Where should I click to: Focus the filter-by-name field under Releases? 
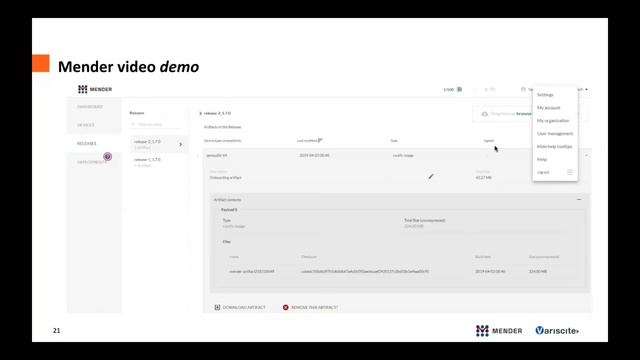[x=156, y=124]
